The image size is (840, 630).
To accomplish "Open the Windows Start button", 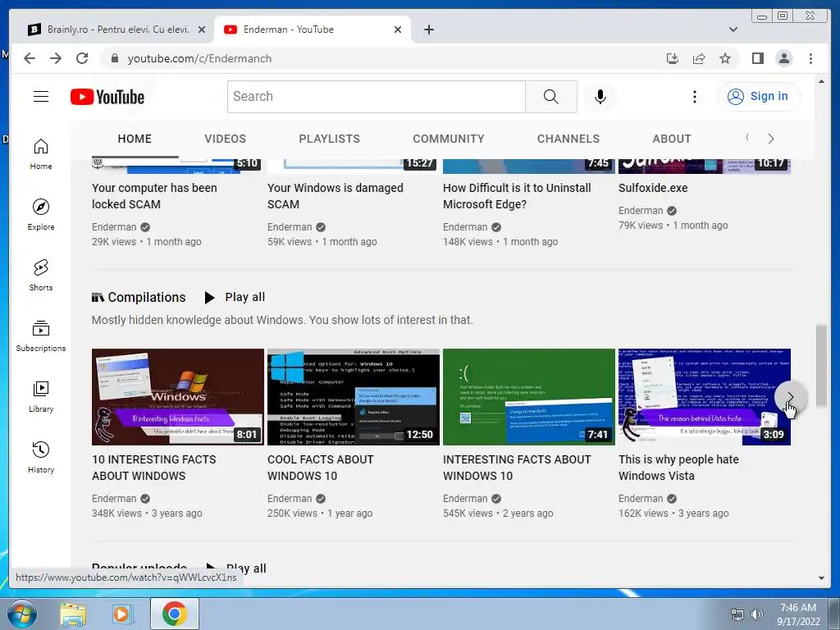I will pyautogui.click(x=22, y=614).
